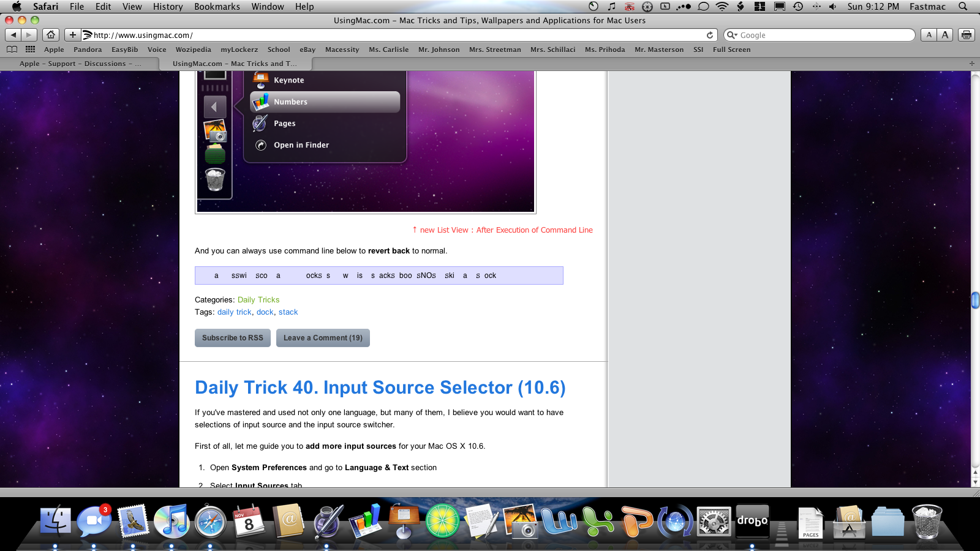Screen dimensions: 980x551
Task: Launch iTunes from the Dock
Action: click(x=171, y=522)
